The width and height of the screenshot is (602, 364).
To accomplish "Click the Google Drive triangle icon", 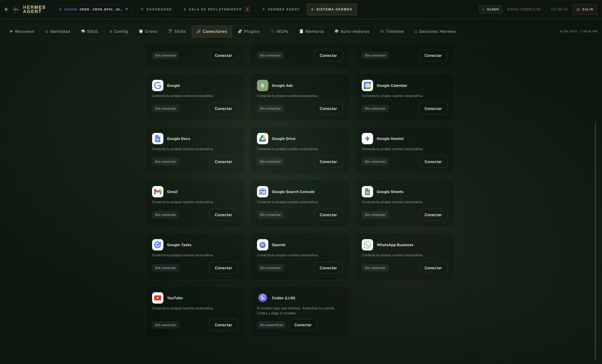I will click(x=262, y=139).
